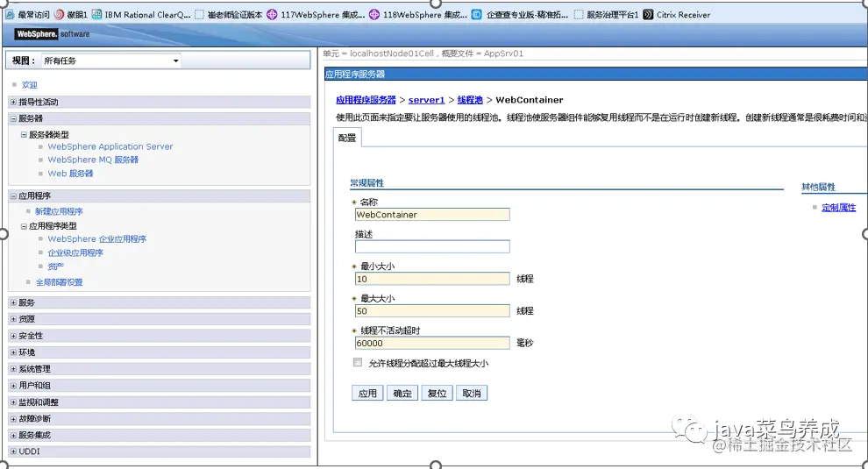Open 全局部署设置 link

click(x=60, y=282)
